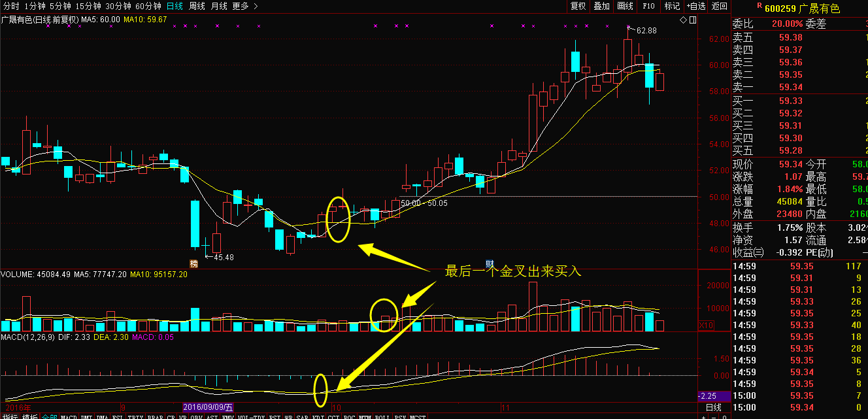The height and width of the screenshot is (419, 868).
Task: Expand the 更多 timeframe options
Action: tap(244, 6)
